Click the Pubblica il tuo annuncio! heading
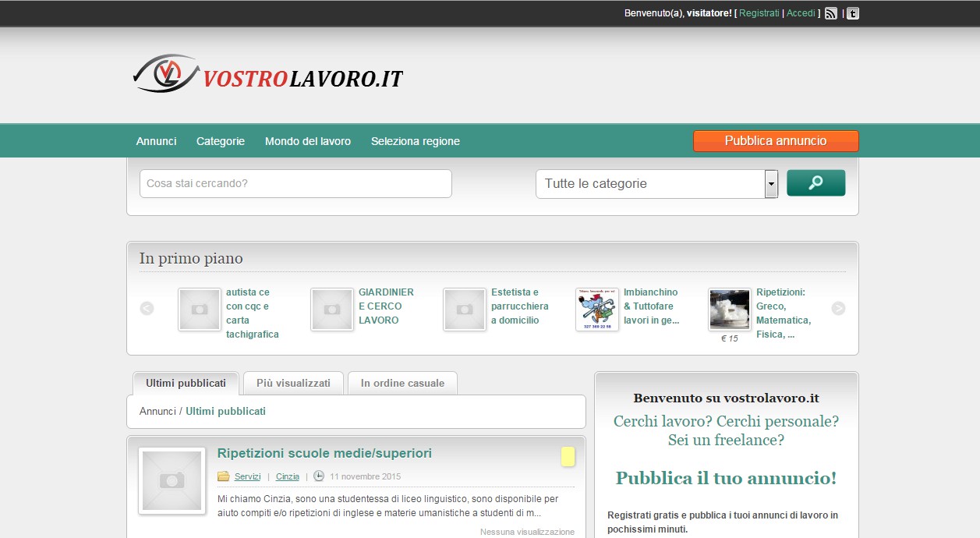 click(x=726, y=478)
